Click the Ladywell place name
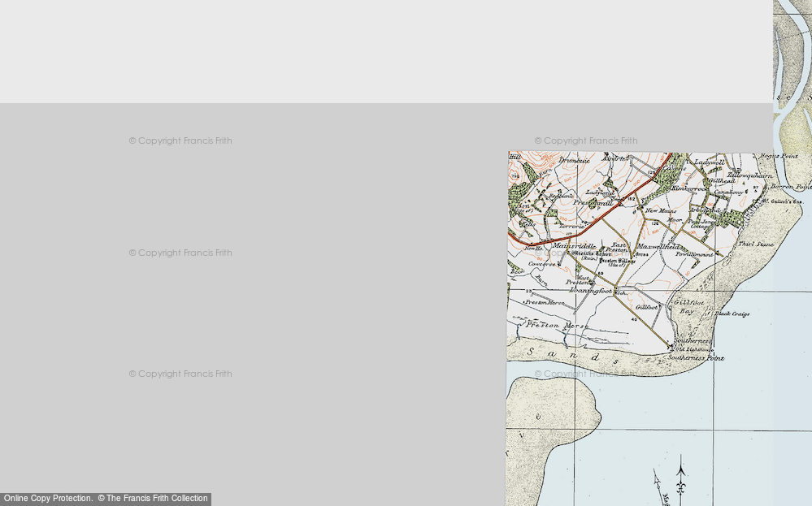 pyautogui.click(x=709, y=162)
